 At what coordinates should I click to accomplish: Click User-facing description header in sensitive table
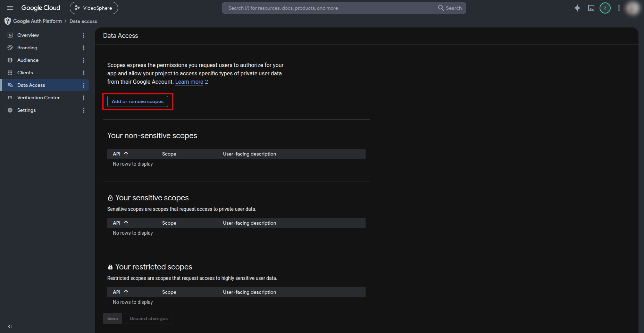click(x=250, y=223)
